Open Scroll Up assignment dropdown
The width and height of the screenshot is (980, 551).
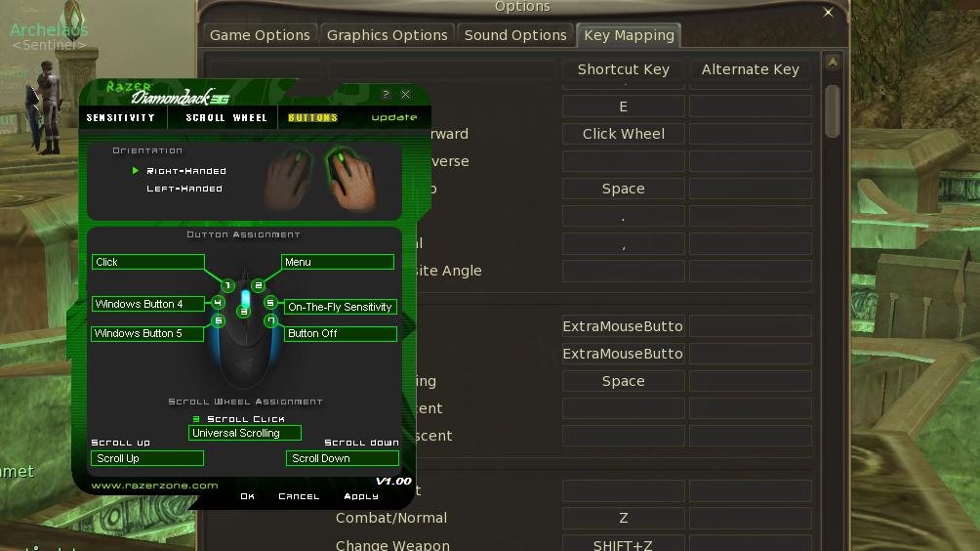click(147, 458)
